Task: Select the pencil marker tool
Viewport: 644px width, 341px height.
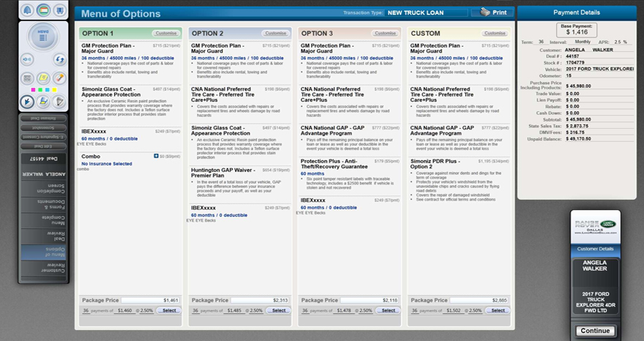Action: tap(59, 78)
